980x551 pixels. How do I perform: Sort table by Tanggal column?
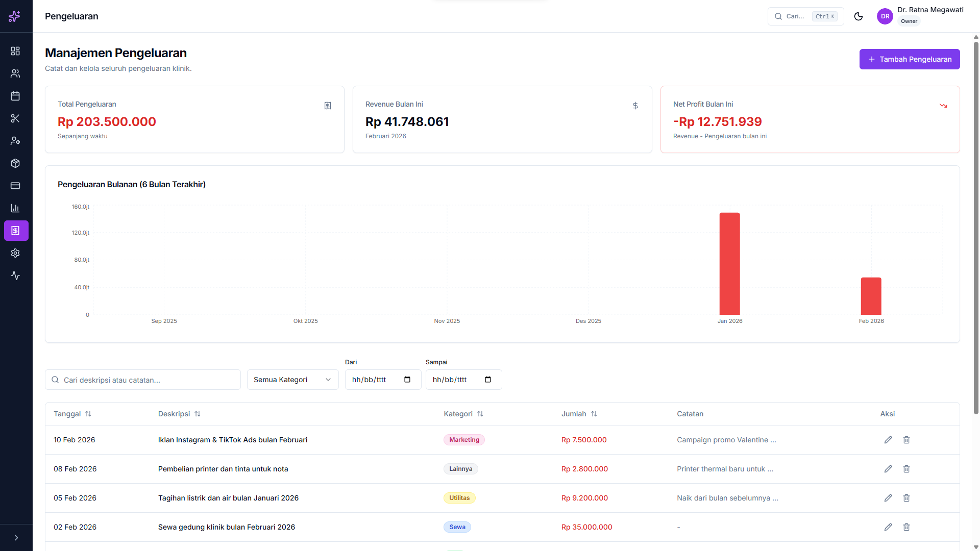(72, 414)
